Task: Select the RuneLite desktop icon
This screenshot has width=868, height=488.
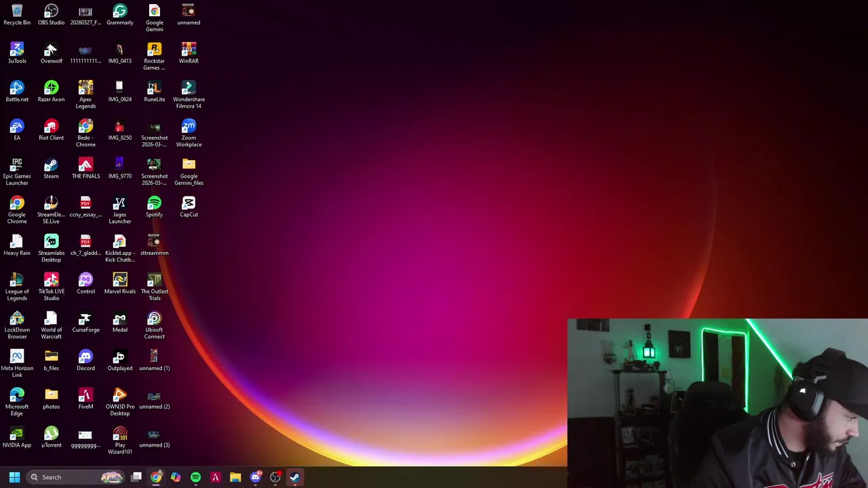Action: [x=155, y=91]
